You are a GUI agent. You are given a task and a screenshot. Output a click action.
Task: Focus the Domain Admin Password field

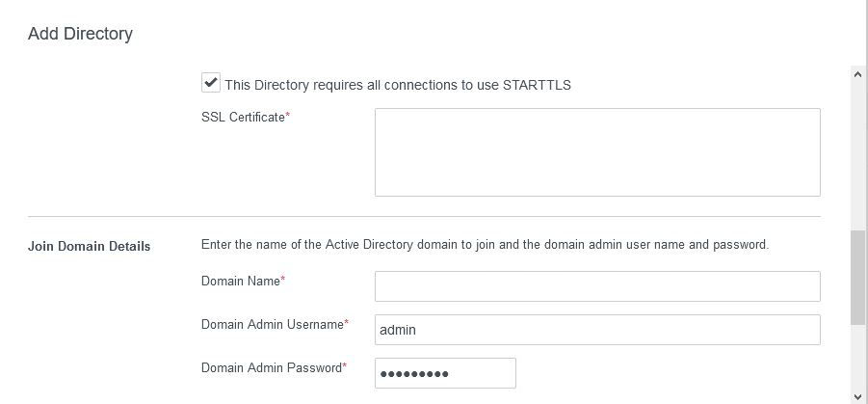click(x=445, y=373)
